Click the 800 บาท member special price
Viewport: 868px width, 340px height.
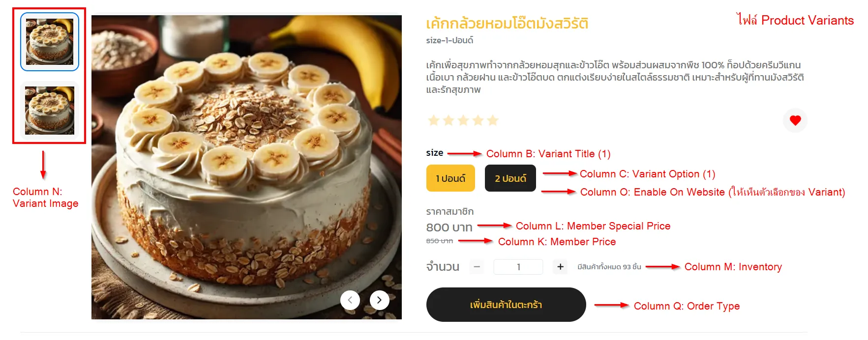449,227
